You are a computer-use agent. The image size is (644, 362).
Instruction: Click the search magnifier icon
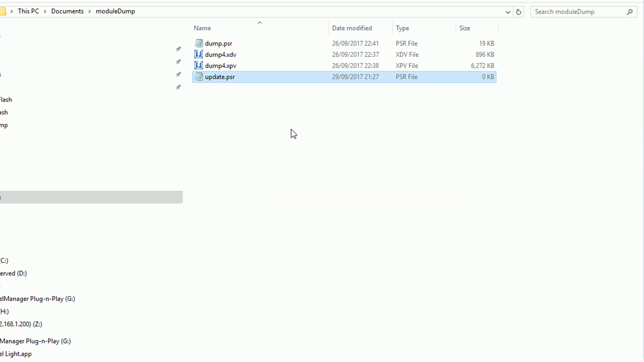click(x=630, y=12)
